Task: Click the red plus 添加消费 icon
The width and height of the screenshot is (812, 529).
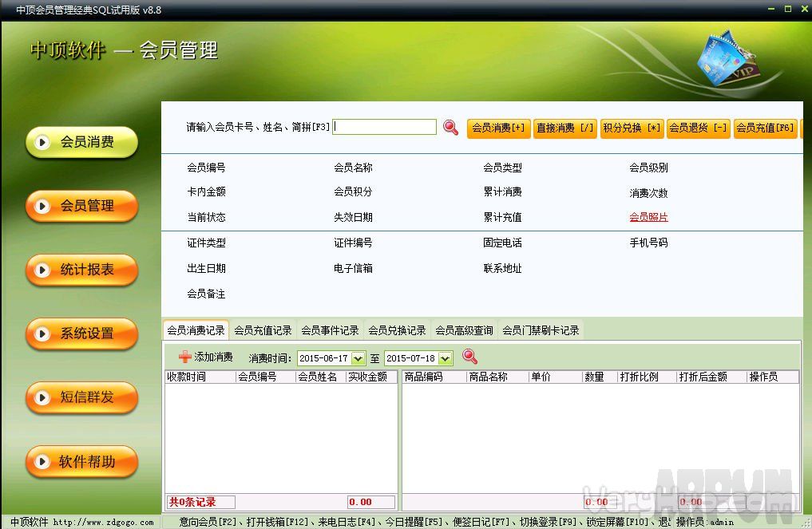Action: (x=185, y=357)
